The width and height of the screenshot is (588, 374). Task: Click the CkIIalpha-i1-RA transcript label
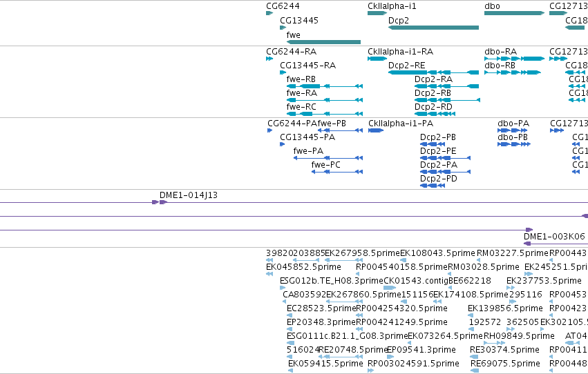pos(401,52)
